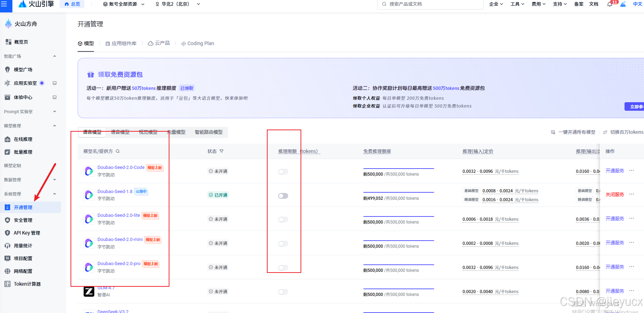Click the filter icon next to 状态 header

222,151
